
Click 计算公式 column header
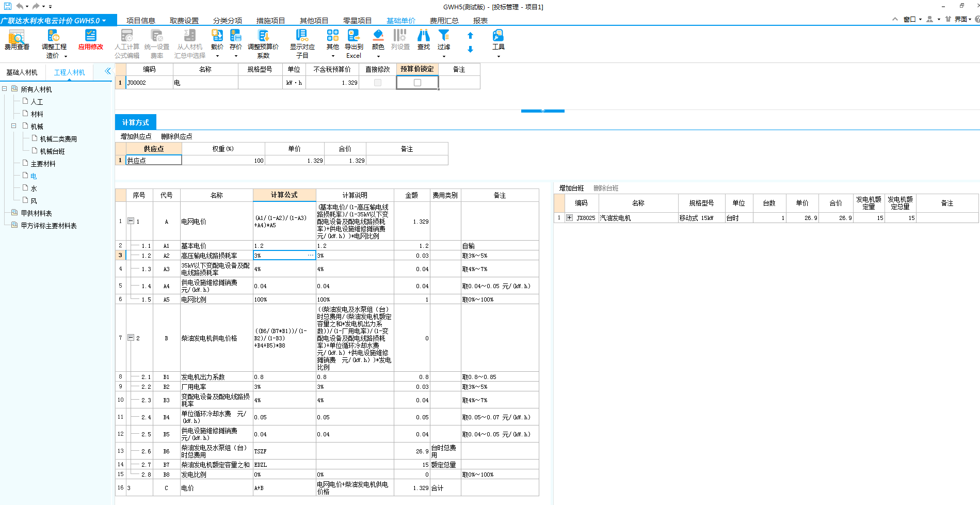coord(284,195)
